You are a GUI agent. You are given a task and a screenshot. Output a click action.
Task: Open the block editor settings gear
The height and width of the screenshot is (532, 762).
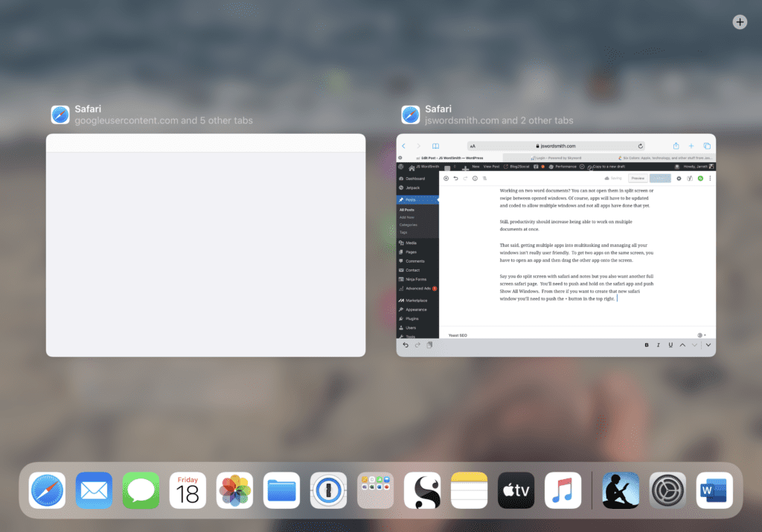[679, 179]
